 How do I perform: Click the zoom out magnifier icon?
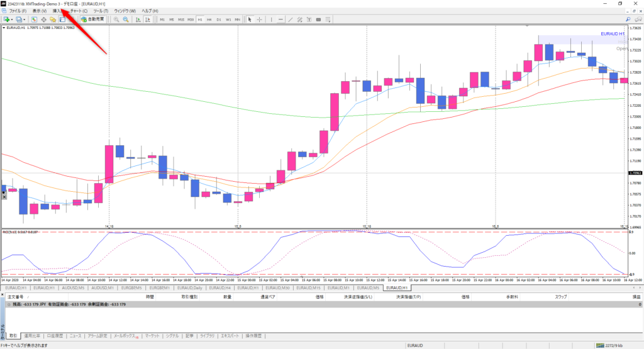[x=127, y=19]
